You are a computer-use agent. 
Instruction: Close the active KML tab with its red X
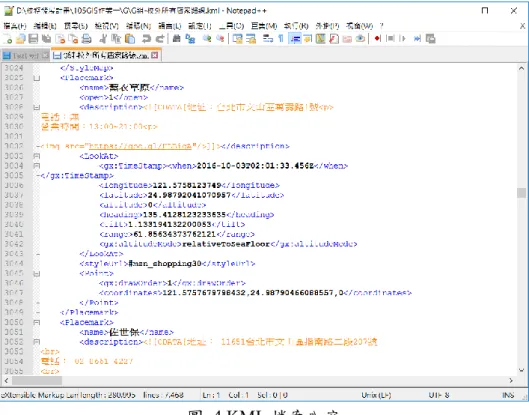pyautogui.click(x=155, y=55)
